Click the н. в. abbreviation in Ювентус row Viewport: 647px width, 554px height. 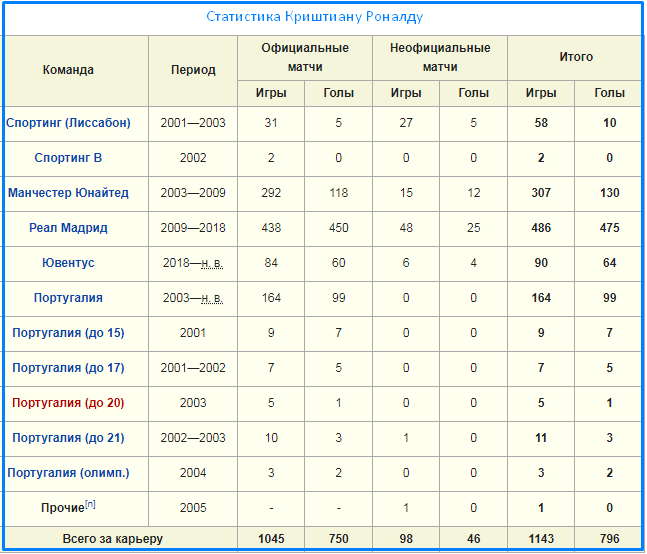[x=212, y=263]
